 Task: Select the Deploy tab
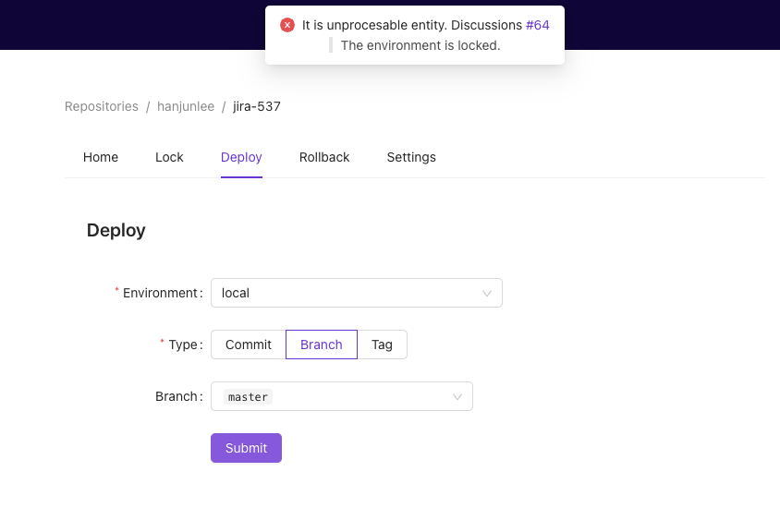click(x=241, y=157)
